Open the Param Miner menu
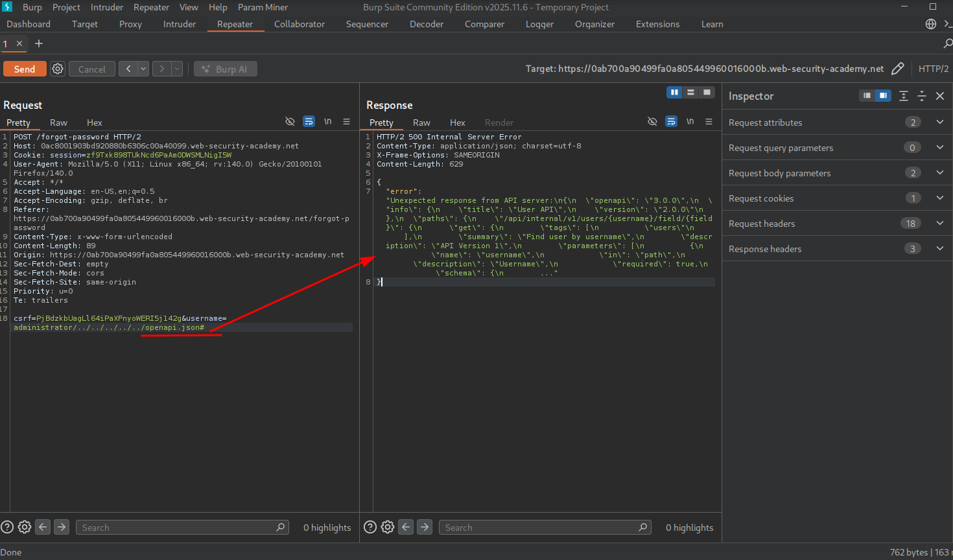 263,7
